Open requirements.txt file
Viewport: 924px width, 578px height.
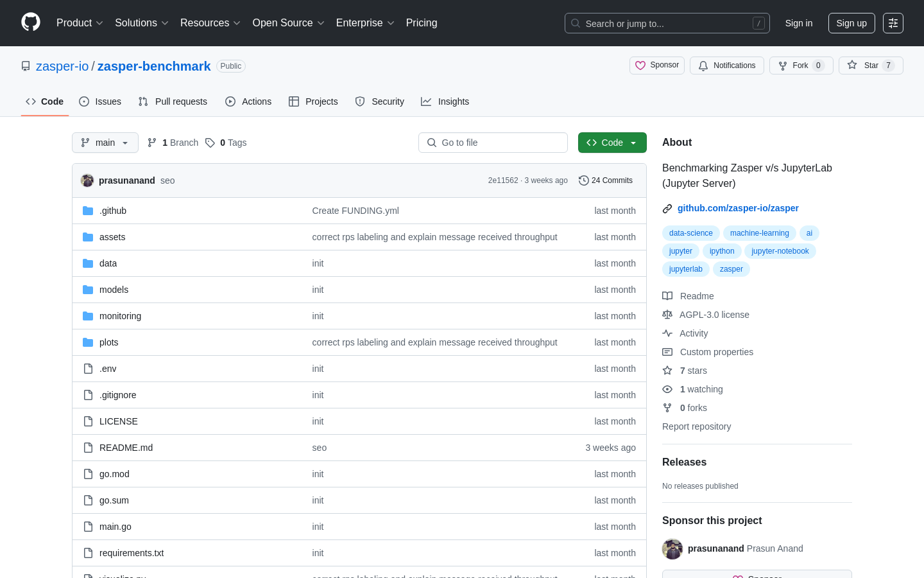tap(132, 553)
